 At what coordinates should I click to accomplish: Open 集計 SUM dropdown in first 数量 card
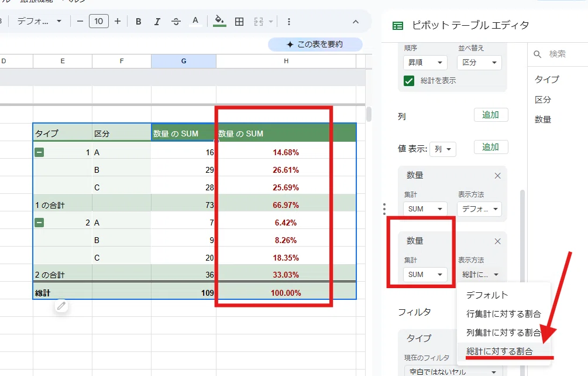pyautogui.click(x=425, y=209)
